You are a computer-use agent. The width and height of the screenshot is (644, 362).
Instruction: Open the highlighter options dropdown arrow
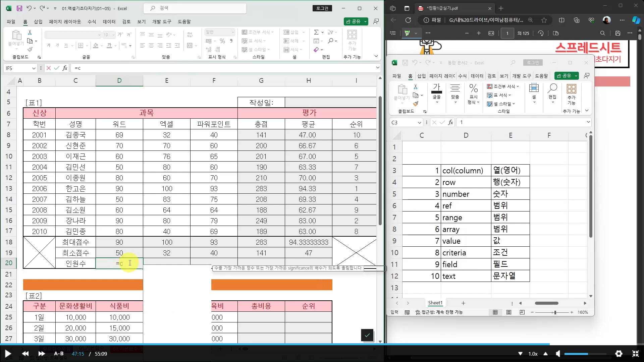(416, 33)
